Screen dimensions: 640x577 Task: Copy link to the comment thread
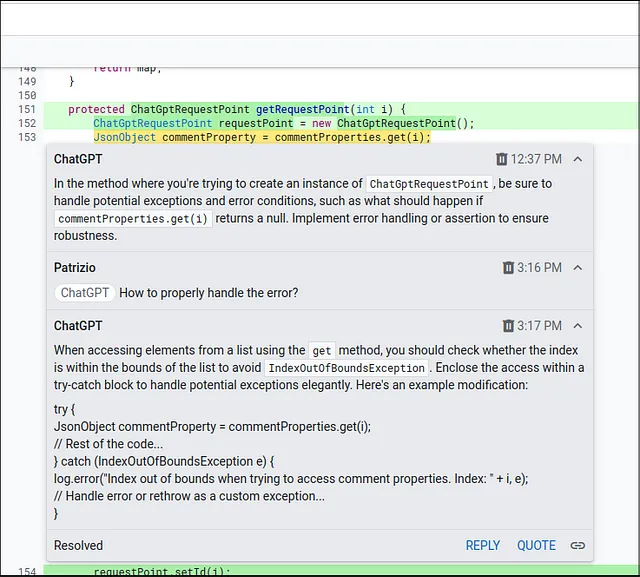[x=578, y=546]
